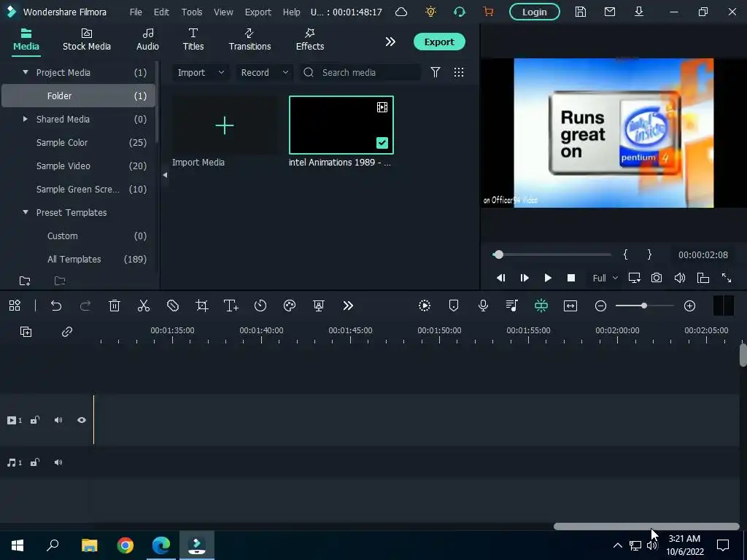Click the lightbulb tips icon
Image resolution: width=747 pixels, height=560 pixels.
[x=430, y=12]
